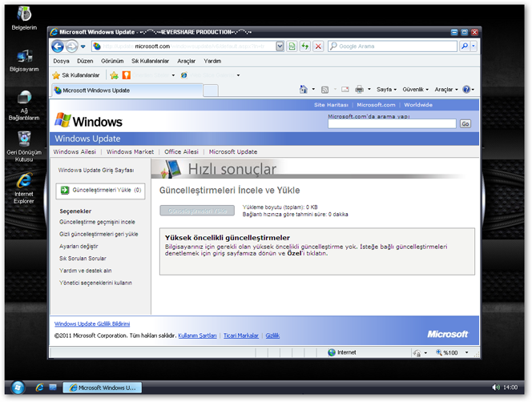532x402 pixels.
Task: Open the Microsoft.com header link
Action: [376, 105]
